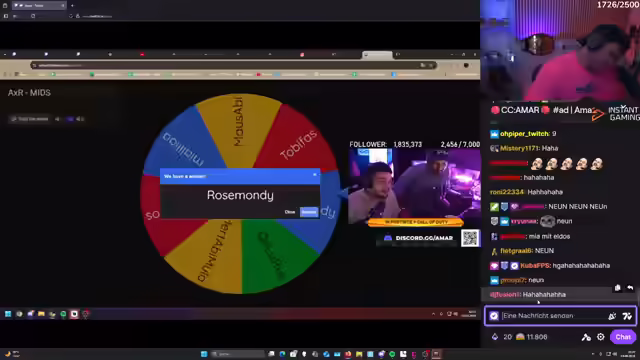Close the winner dialog with the X icon
The width and height of the screenshot is (640, 360).
click(315, 175)
